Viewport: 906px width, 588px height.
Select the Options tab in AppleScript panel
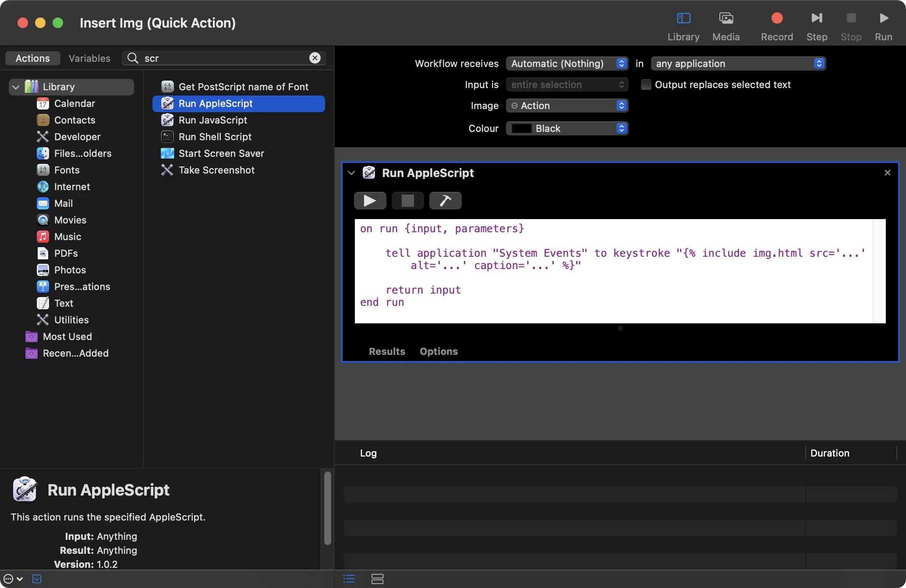pos(438,351)
